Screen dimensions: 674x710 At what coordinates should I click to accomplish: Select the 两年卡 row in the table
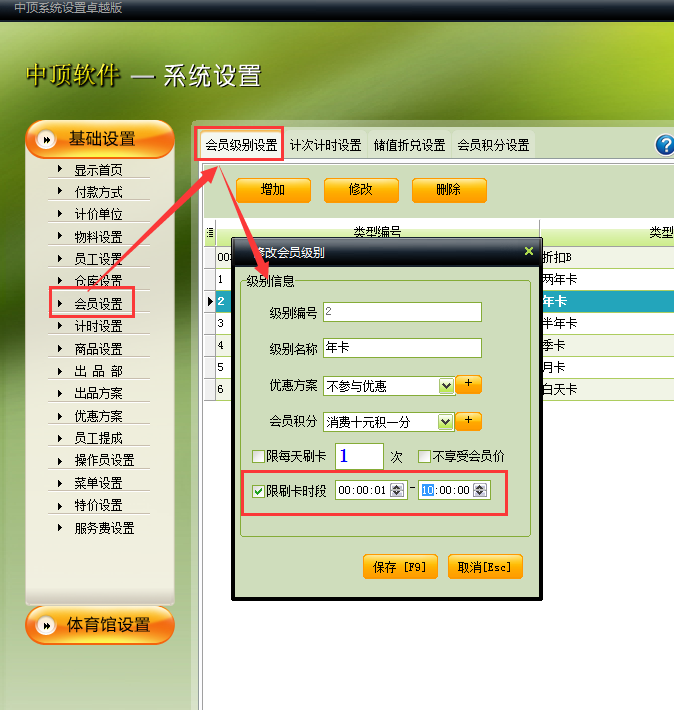coord(607,279)
